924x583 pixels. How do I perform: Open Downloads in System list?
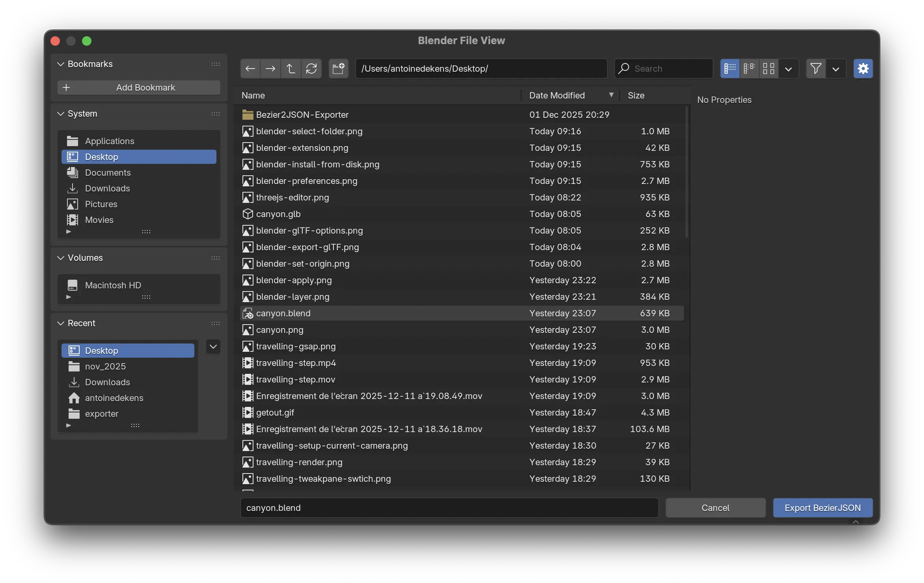click(107, 188)
